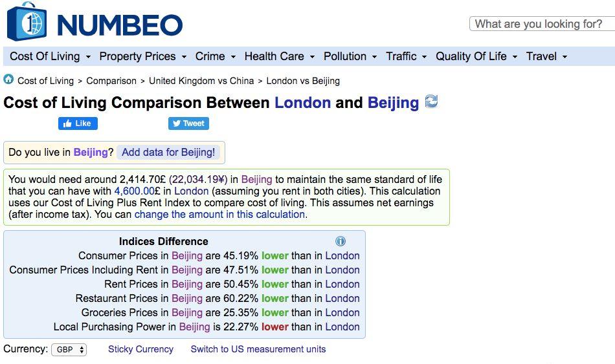Open the Quality Of Life menu
Viewport: 615px width, 364px height.
(476, 56)
